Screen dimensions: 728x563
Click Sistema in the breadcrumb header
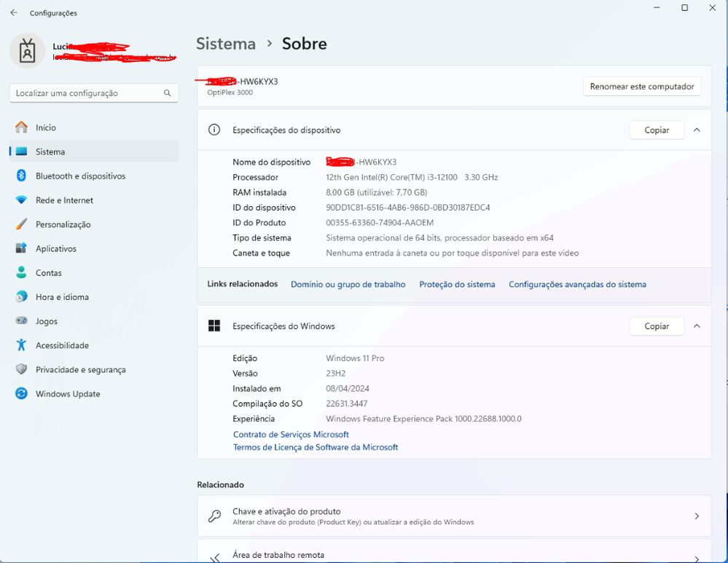click(x=225, y=44)
